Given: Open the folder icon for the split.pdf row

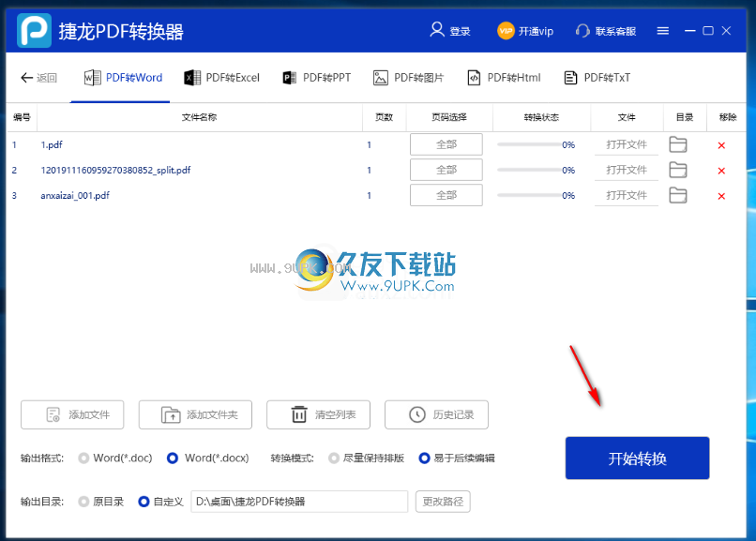Looking at the screenshot, I should (x=678, y=170).
